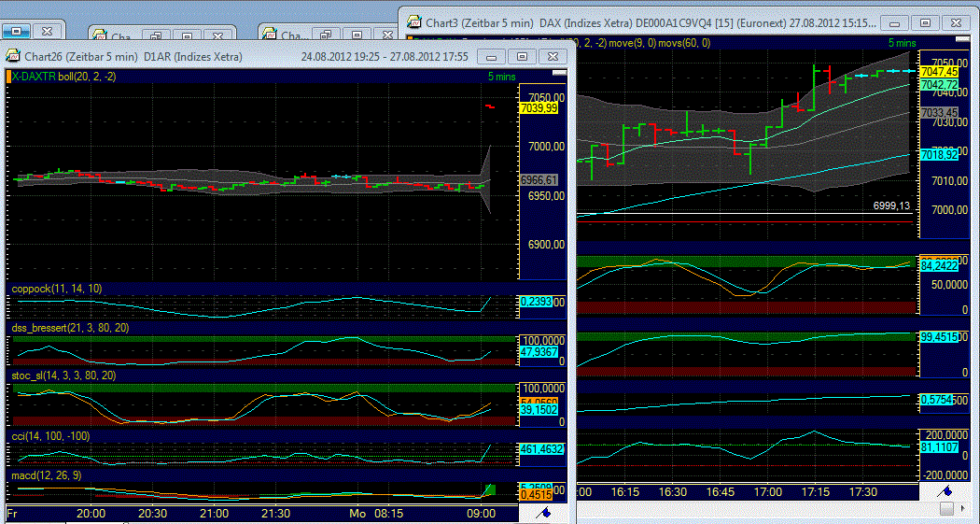Click the 6999,13 horizontal price line label
The width and height of the screenshot is (980, 524).
pos(891,205)
